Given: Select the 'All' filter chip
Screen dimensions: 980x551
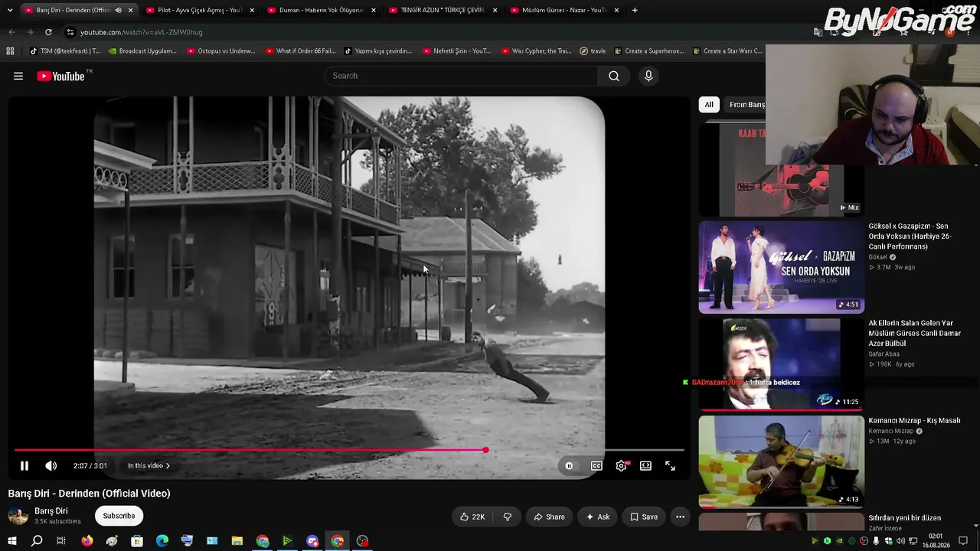Looking at the screenshot, I should 709,105.
